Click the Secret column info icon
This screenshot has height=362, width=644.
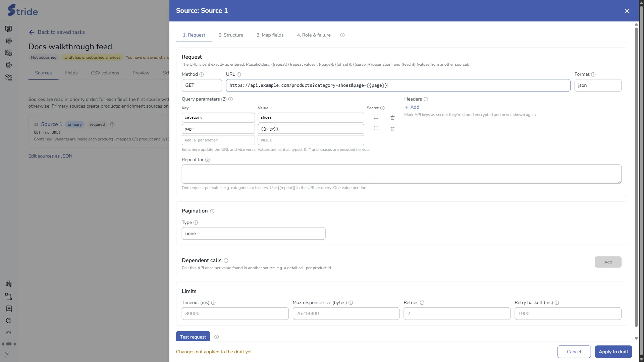tap(382, 108)
